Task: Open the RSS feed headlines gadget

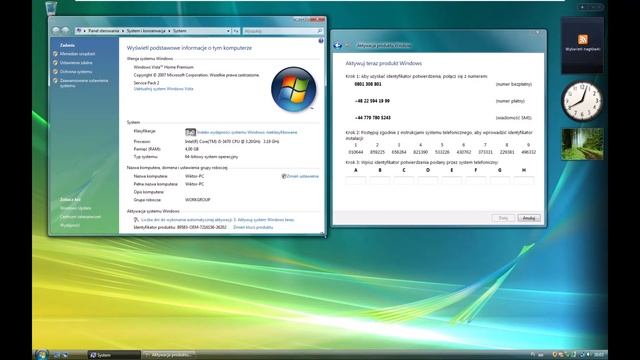Action: tap(582, 45)
